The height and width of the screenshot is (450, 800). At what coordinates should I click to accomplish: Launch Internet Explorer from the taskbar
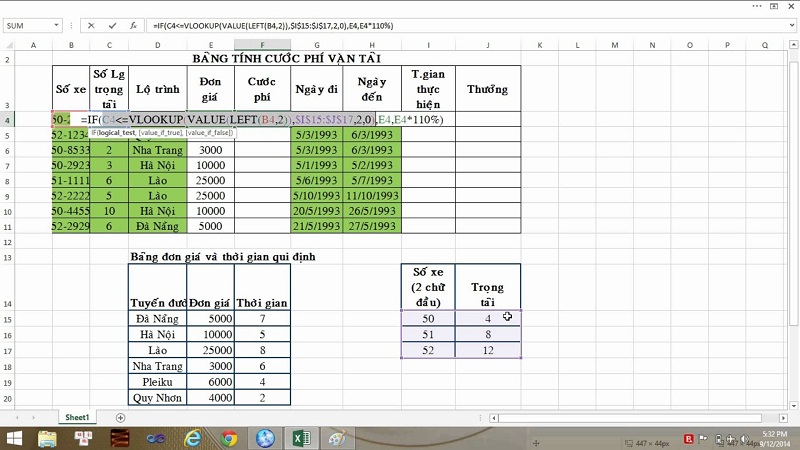pyautogui.click(x=192, y=438)
